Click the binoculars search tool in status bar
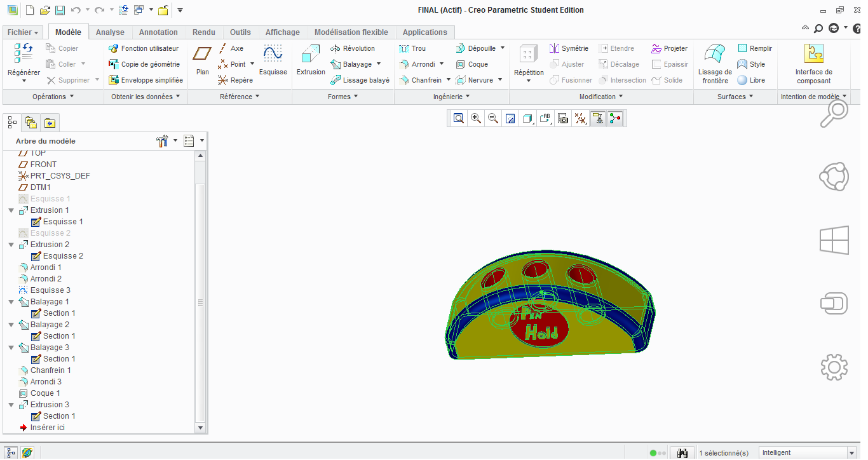The width and height of the screenshot is (868, 460). pos(682,453)
